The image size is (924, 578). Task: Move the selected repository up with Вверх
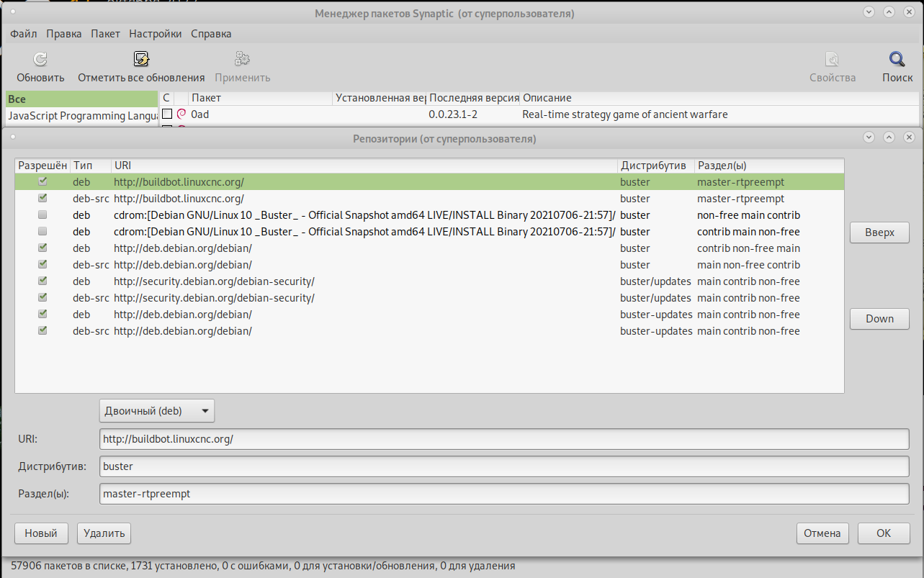tap(879, 232)
